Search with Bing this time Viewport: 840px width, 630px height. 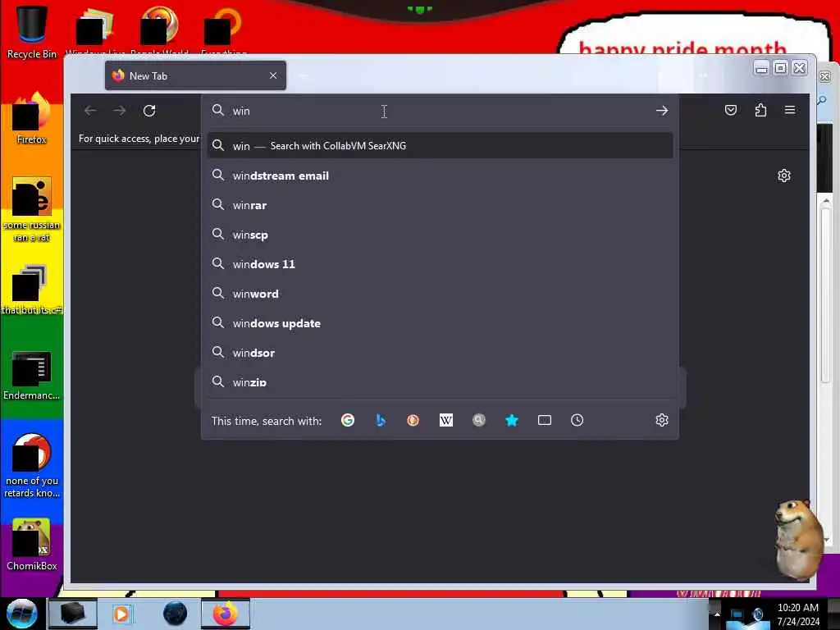click(x=381, y=421)
